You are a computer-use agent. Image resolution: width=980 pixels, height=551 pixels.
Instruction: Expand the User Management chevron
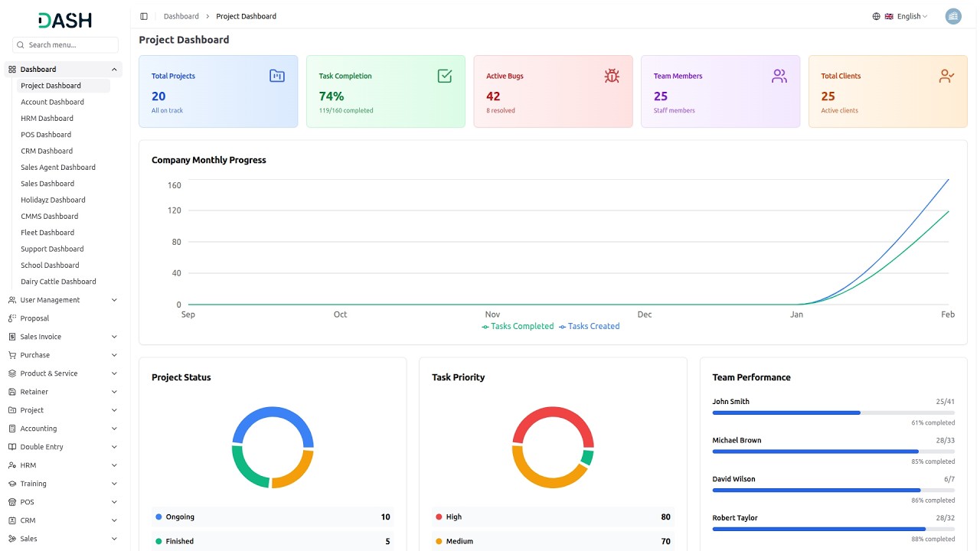(114, 300)
